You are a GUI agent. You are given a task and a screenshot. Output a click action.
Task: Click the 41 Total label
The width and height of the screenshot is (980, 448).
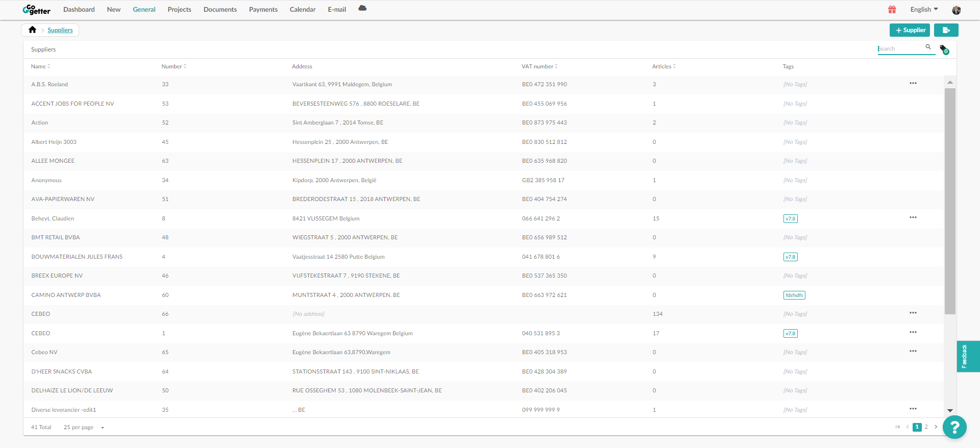tap(41, 427)
